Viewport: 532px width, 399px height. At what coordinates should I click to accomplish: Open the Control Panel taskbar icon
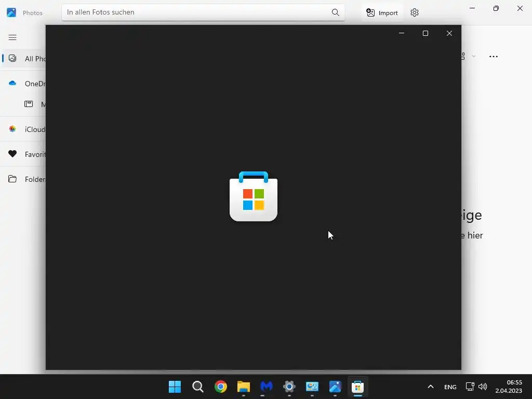[x=312, y=387]
